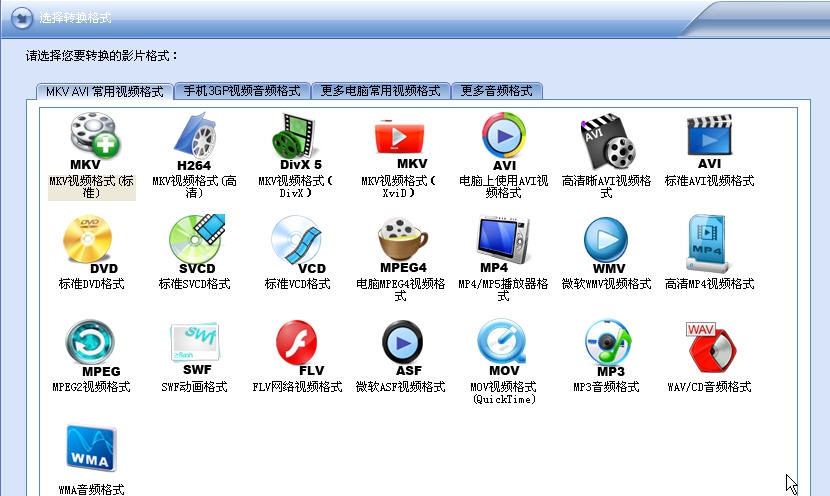This screenshot has height=496, width=830.
Task: Select the AVI for computer use icon
Action: (x=503, y=141)
